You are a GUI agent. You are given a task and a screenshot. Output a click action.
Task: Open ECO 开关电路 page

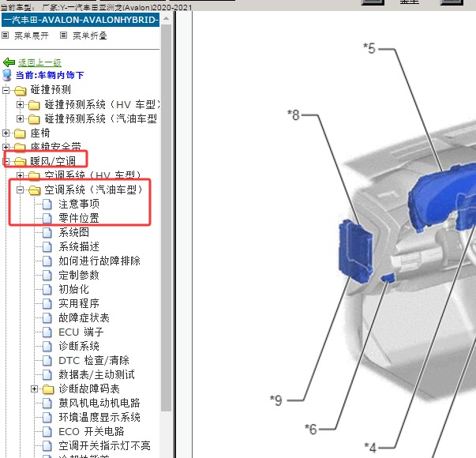[x=92, y=432]
